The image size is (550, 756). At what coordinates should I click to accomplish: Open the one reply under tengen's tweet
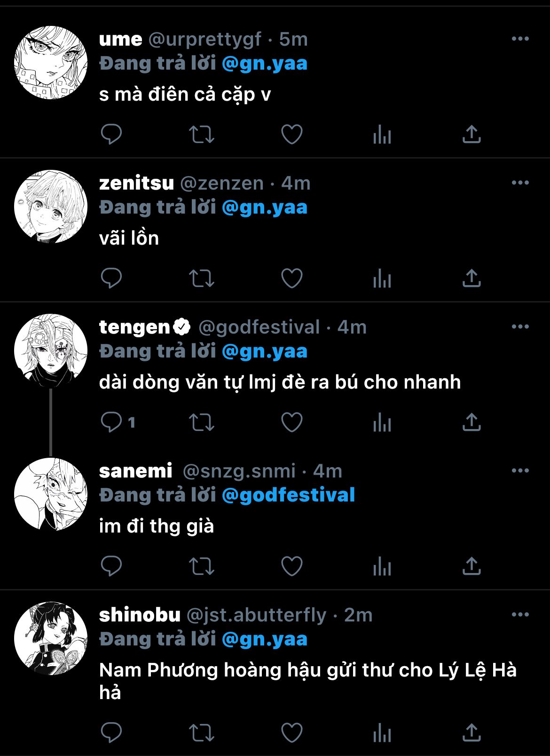click(118, 422)
